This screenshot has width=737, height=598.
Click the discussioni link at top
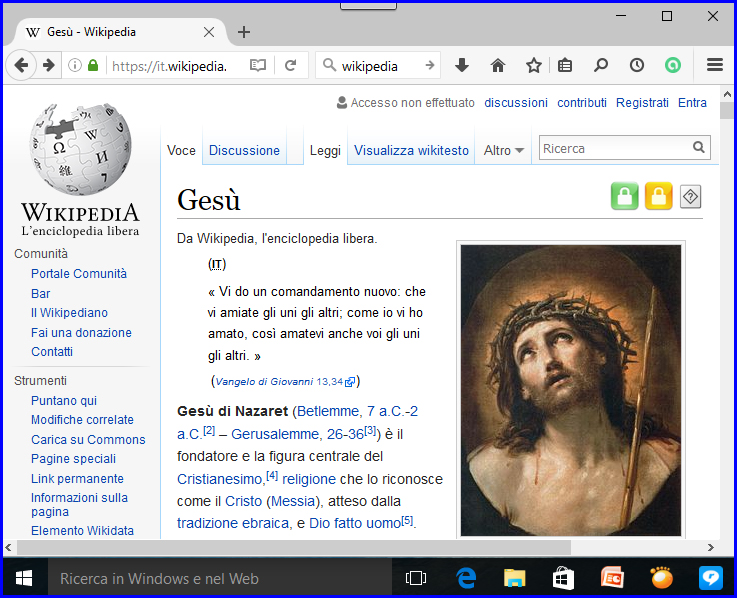(x=516, y=102)
